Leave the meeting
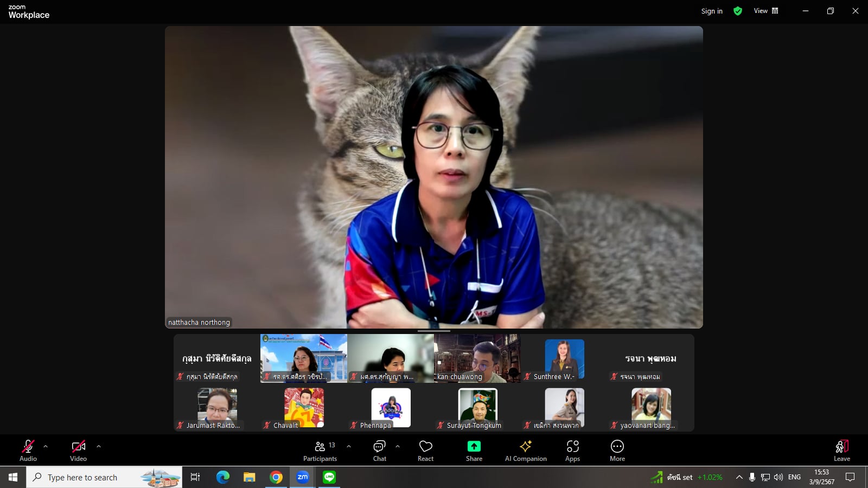 841,451
